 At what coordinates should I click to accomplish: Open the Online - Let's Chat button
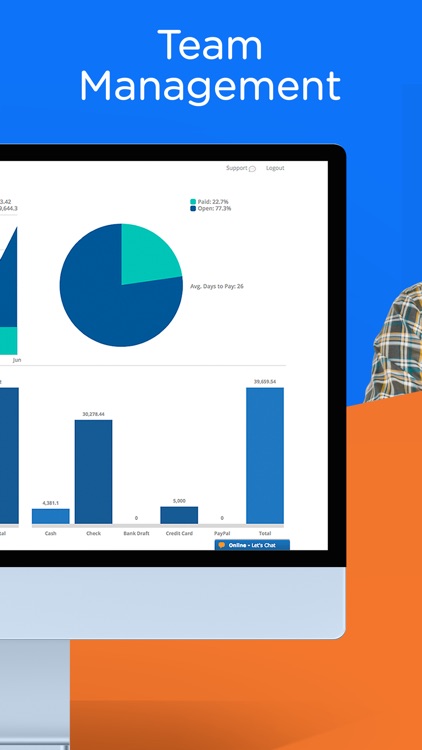pos(252,545)
